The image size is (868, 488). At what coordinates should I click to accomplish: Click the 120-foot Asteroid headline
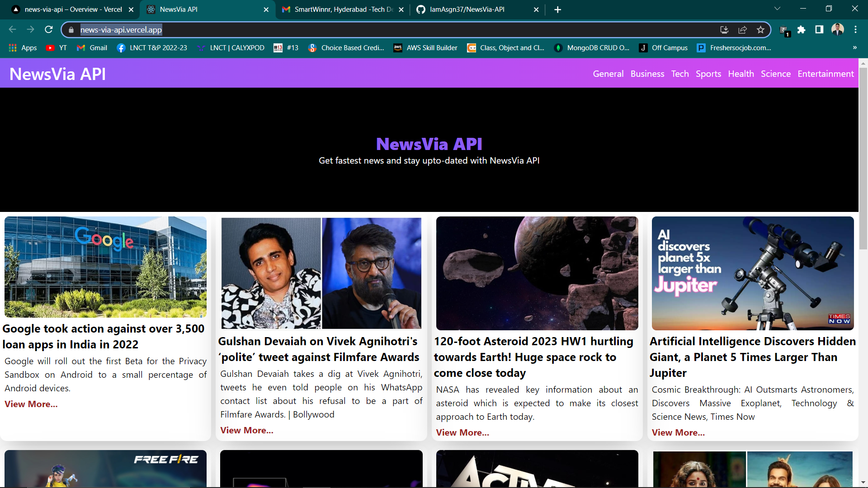tap(533, 357)
